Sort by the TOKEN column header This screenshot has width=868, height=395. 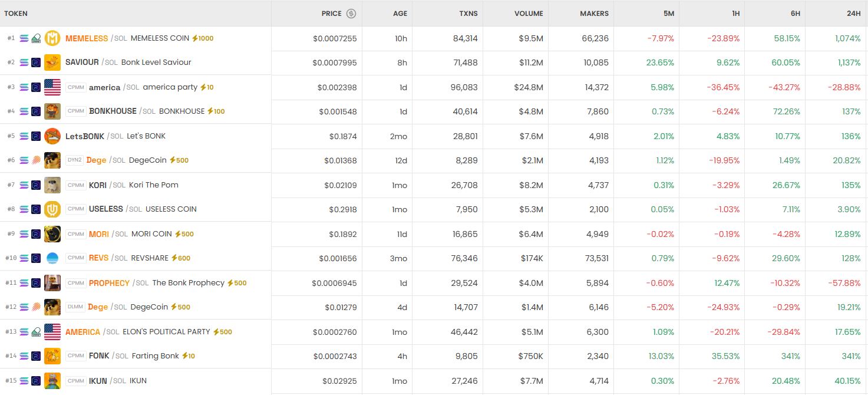[16, 14]
